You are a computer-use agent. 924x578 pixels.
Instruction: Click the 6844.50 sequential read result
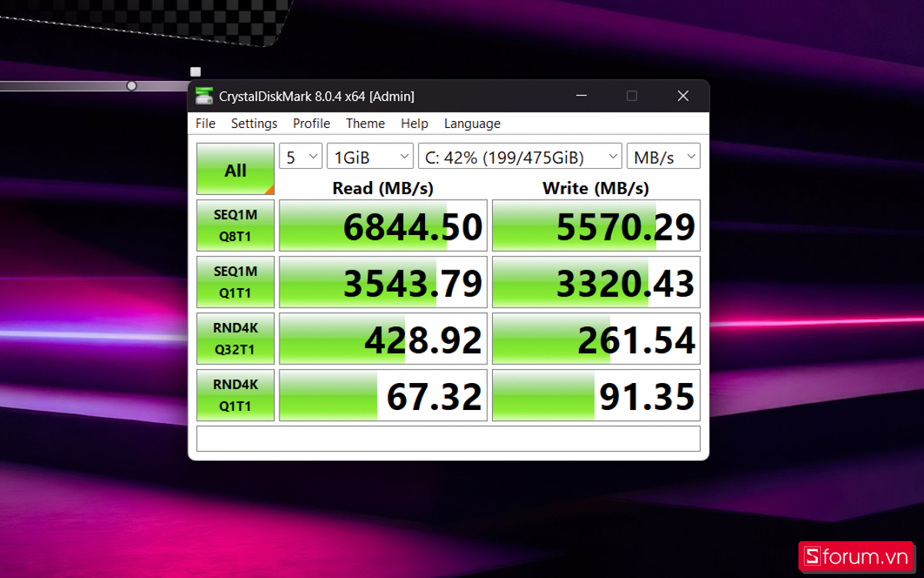[x=383, y=226]
